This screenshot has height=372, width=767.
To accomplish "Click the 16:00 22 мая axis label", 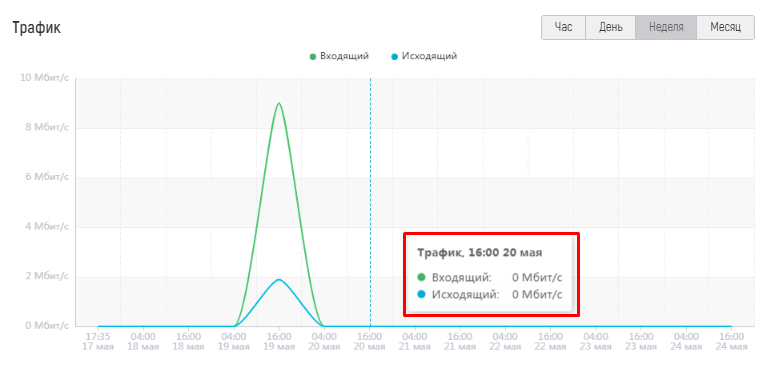I will tap(550, 342).
